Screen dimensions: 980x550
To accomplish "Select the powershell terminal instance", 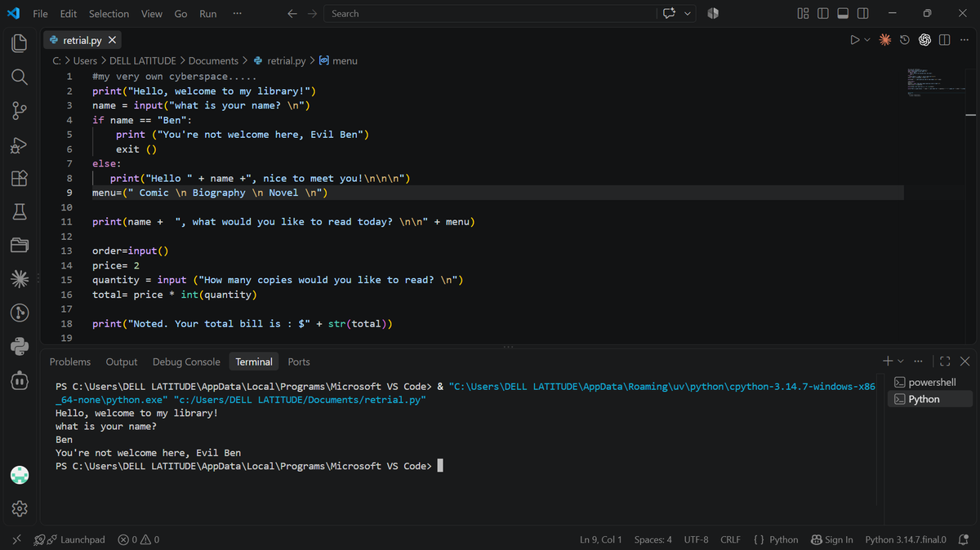I will click(929, 382).
